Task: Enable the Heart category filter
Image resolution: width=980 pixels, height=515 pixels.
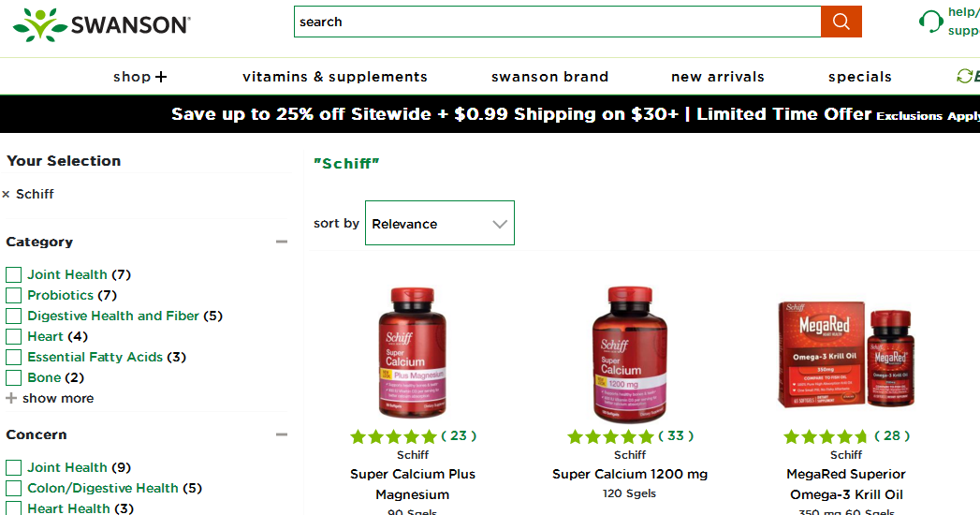Action: (14, 336)
